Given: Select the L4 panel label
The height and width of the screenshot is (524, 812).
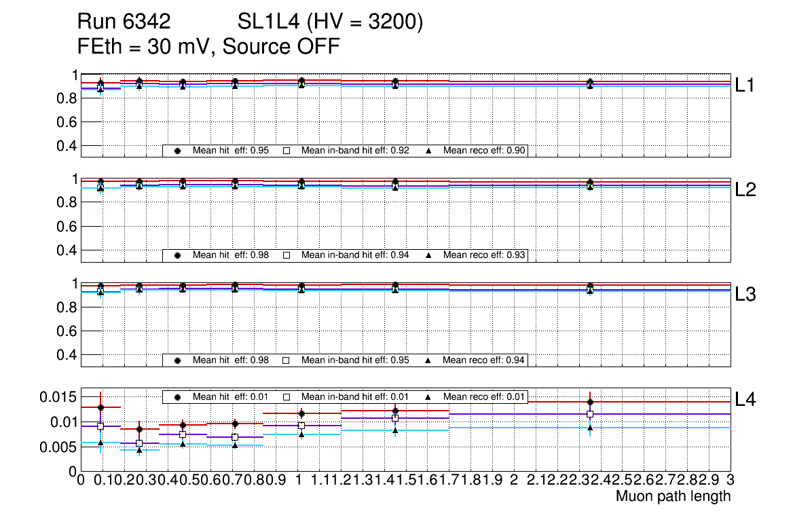Looking at the screenshot, I should (x=745, y=400).
